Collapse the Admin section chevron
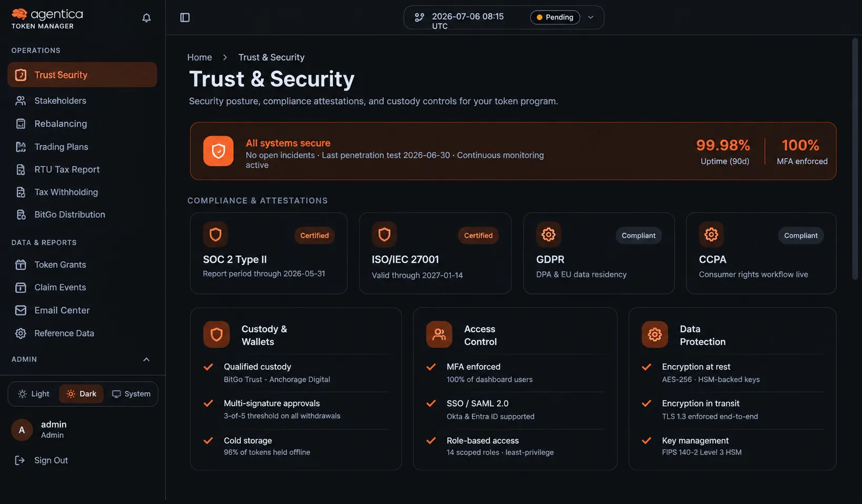This screenshot has height=504, width=862. [147, 359]
